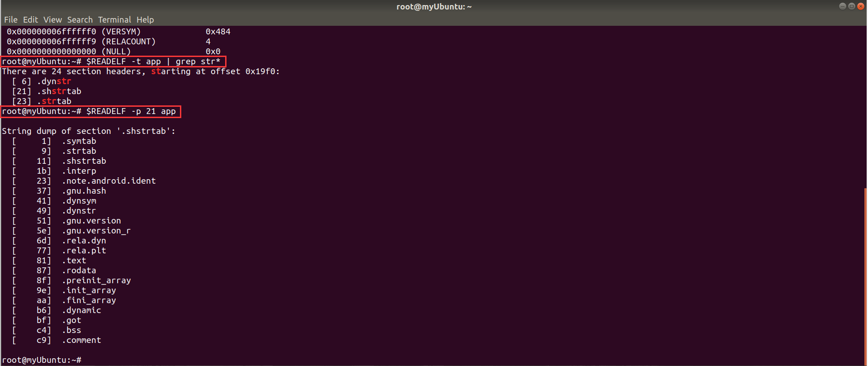Click the '.rela.dyn' entry
Viewport: 868px width, 366px height.
click(x=84, y=241)
